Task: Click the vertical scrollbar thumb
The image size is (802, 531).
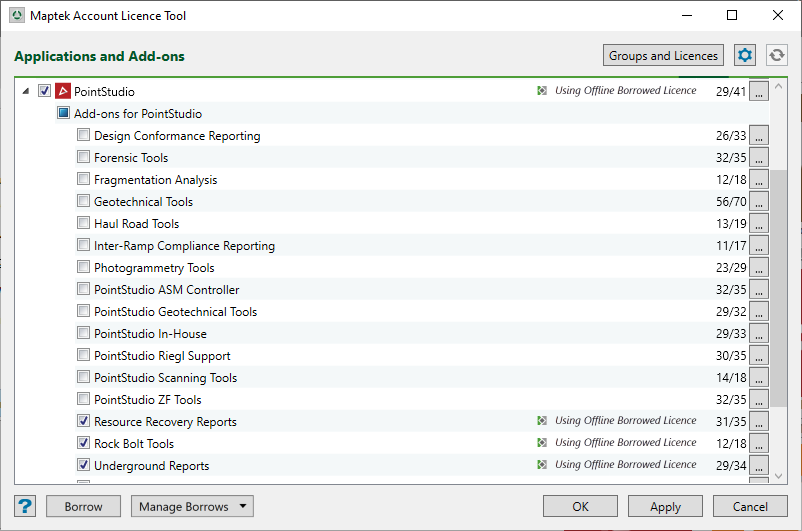Action: pyautogui.click(x=778, y=288)
